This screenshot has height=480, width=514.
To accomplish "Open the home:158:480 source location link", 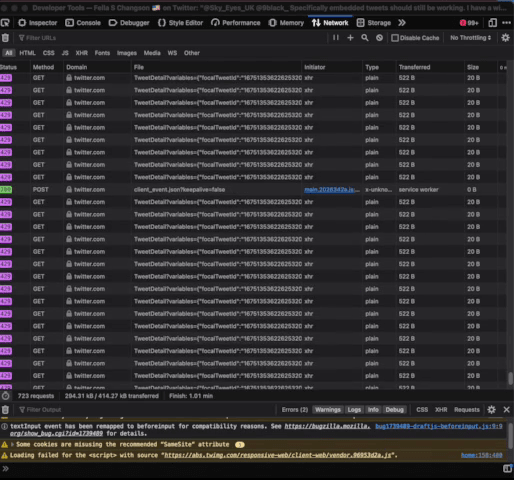I will click(x=482, y=455).
